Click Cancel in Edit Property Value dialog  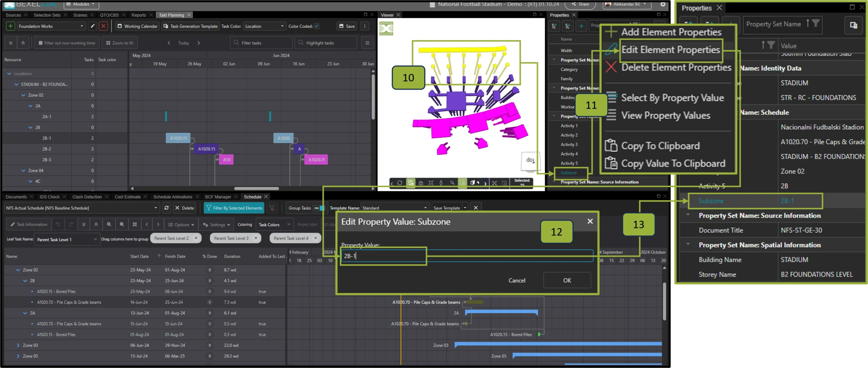point(517,280)
